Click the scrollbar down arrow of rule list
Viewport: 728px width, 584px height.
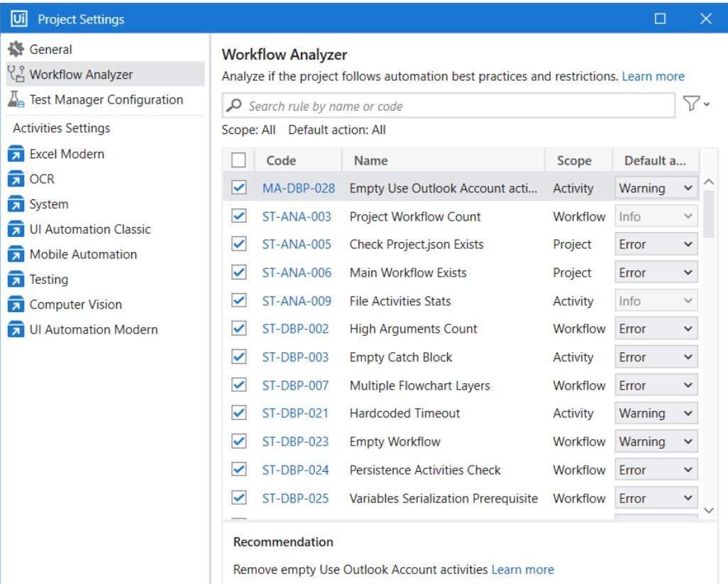(709, 510)
